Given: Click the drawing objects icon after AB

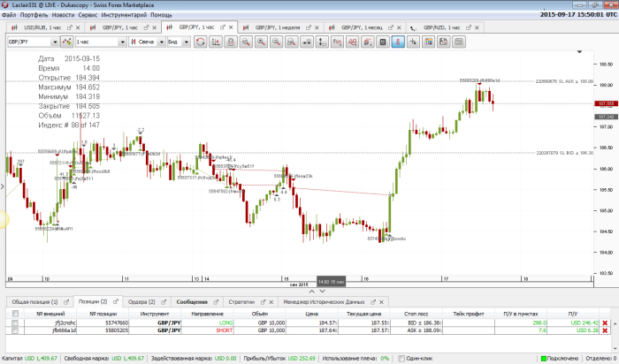Looking at the screenshot, I should (368, 42).
